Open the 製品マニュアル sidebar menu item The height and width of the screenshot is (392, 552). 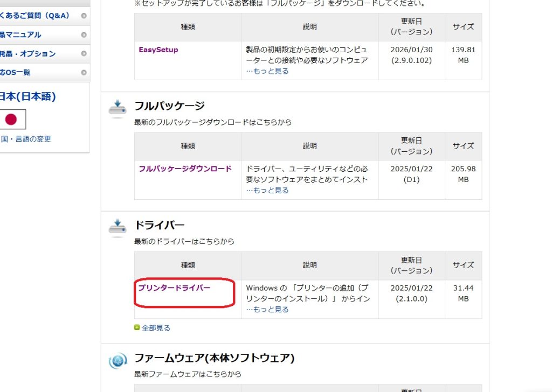[x=22, y=35]
